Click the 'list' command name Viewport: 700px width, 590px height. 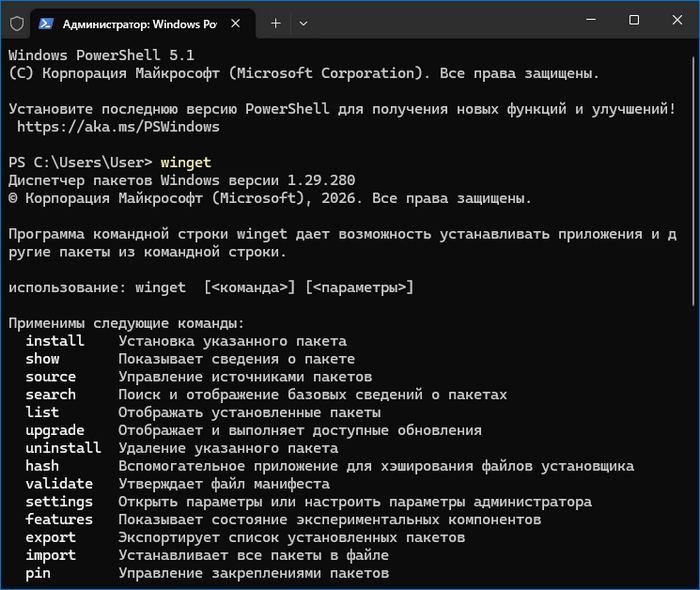click(x=42, y=412)
